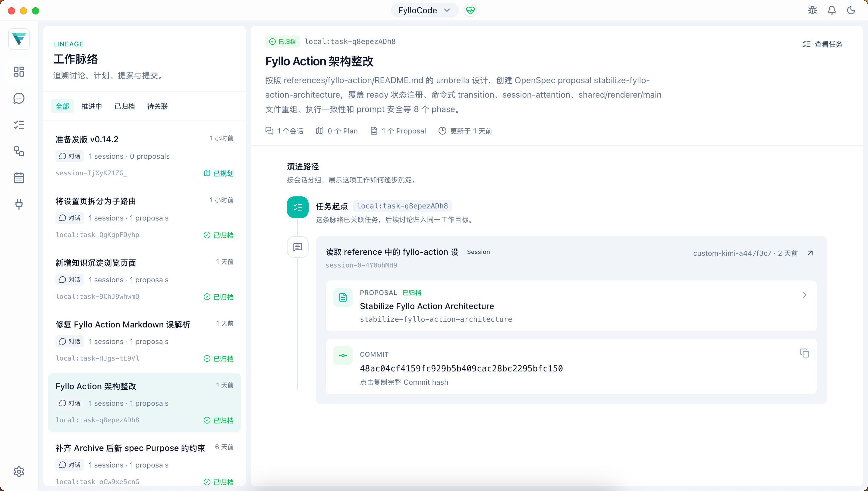
Task: Click 对话 badge on 补齐 Archive item
Action: [x=70, y=465]
